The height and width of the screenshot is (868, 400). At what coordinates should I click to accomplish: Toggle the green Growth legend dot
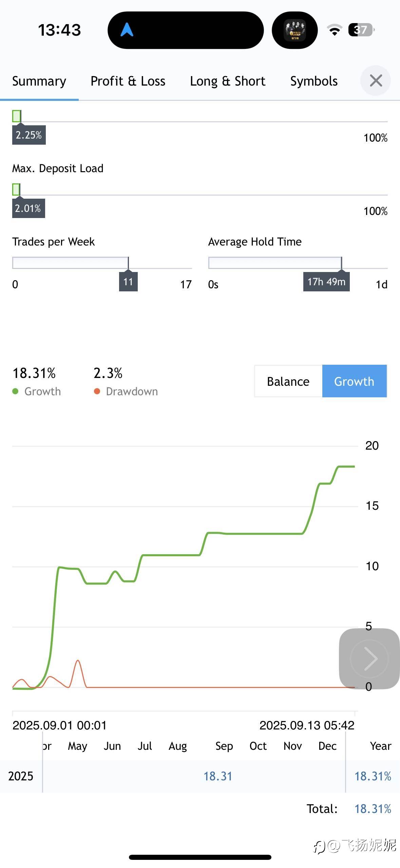coord(15,392)
